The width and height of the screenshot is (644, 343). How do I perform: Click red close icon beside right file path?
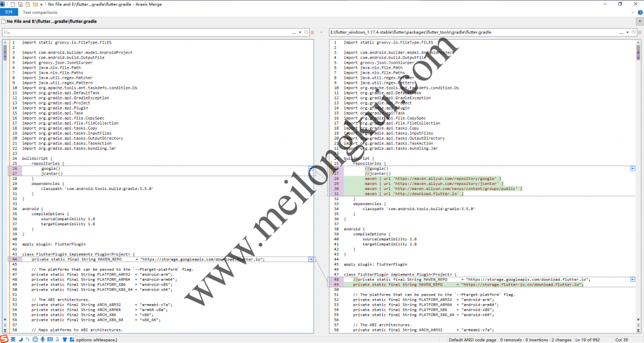coord(640,32)
